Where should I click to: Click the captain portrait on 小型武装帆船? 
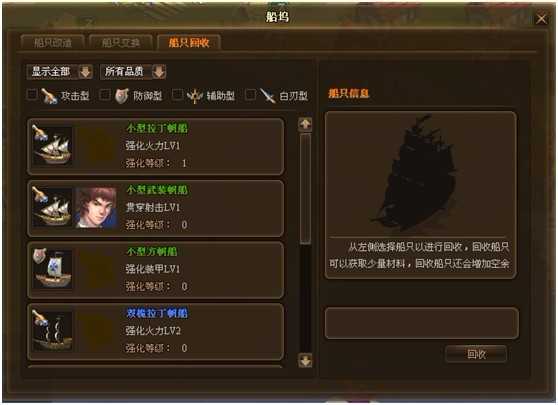(97, 207)
